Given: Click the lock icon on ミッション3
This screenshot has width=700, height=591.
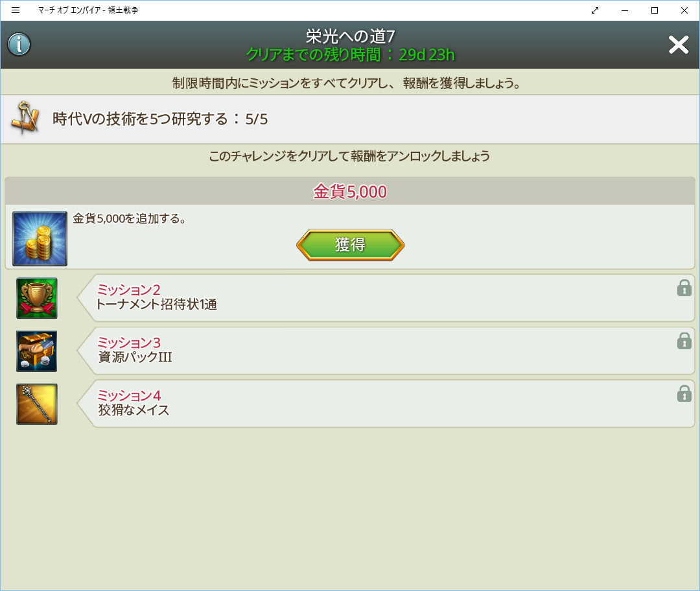Looking at the screenshot, I should point(684,342).
